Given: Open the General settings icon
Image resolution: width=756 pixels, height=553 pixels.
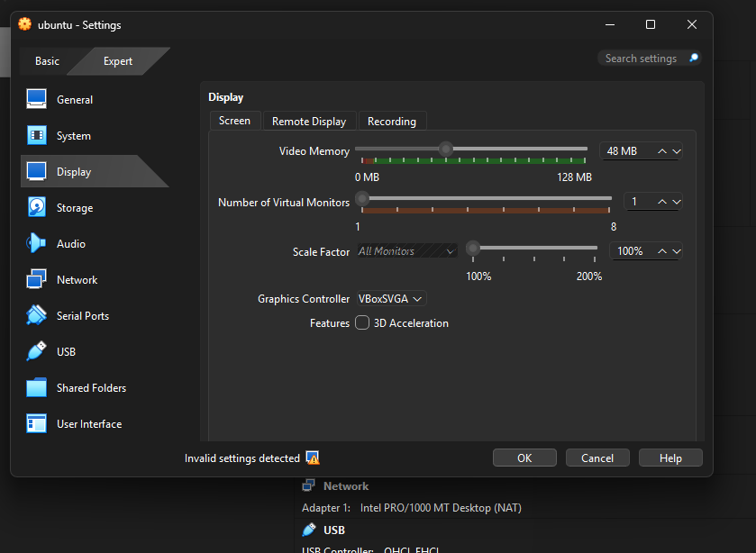Looking at the screenshot, I should 37,99.
